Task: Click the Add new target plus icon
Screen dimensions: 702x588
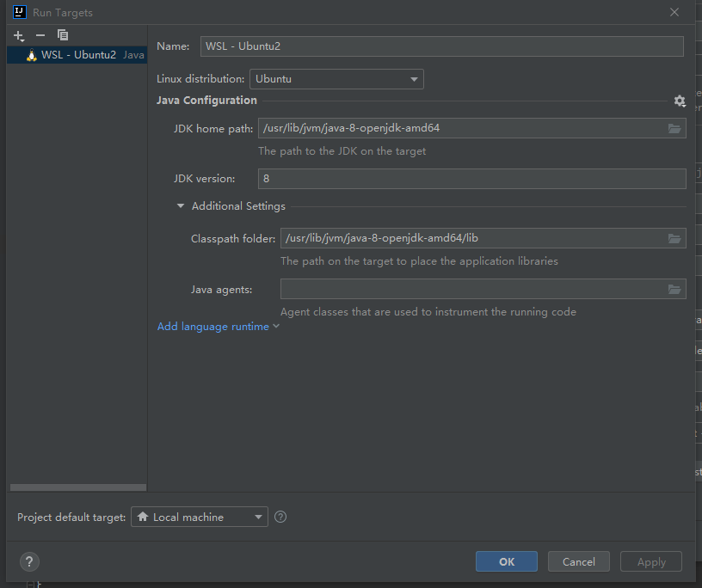Action: tap(19, 35)
